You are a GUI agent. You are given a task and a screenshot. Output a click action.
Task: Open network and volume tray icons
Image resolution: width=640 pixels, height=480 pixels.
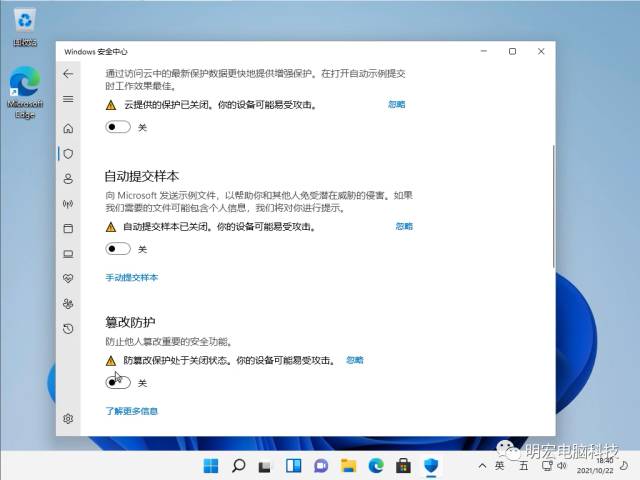pyautogui.click(x=554, y=466)
